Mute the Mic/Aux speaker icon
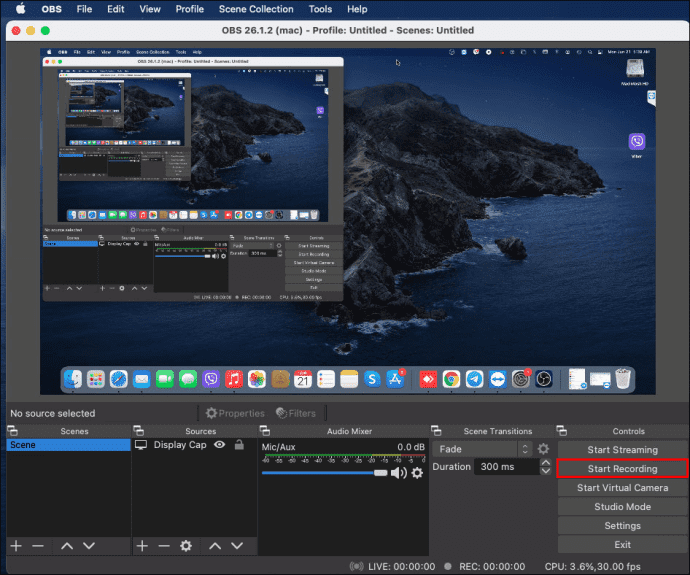Screen dimensions: 690x575 pyautogui.click(x=399, y=473)
